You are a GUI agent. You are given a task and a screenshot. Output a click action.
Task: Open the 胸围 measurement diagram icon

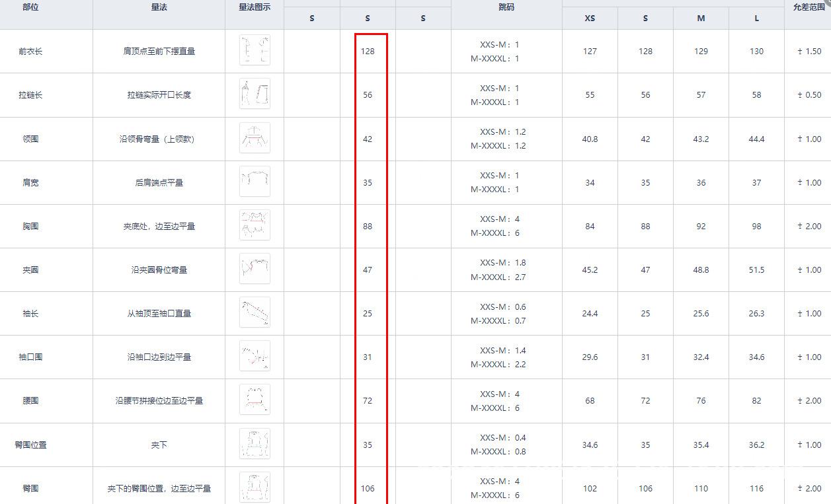click(x=255, y=226)
